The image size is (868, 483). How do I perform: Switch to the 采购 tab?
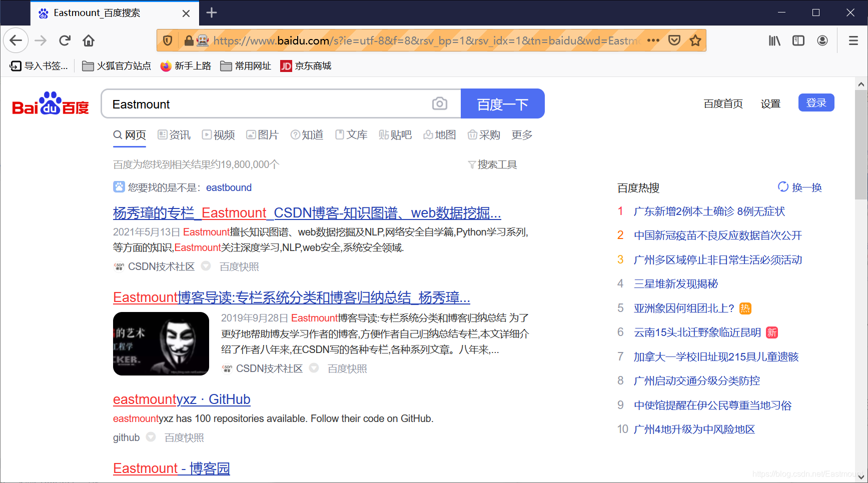click(x=484, y=135)
